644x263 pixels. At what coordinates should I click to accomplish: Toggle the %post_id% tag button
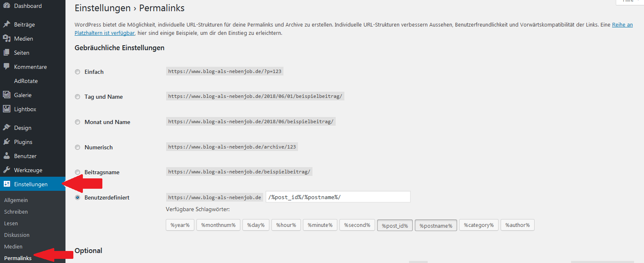tap(395, 225)
